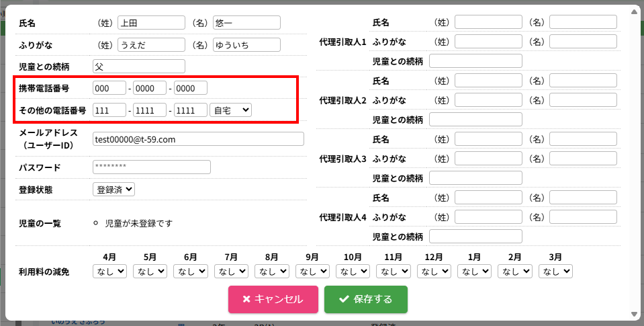644x326 pixels.
Task: Click the password input field
Action: click(x=151, y=167)
